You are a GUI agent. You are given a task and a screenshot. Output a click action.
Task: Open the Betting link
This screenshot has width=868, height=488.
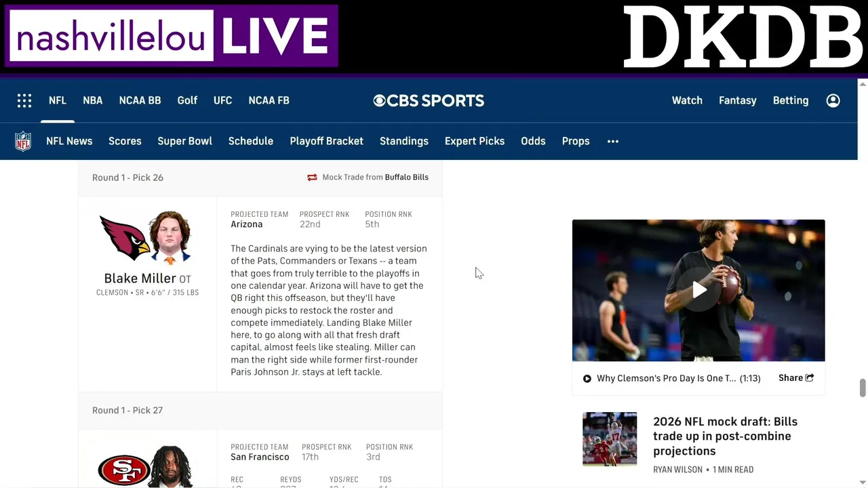coord(791,100)
